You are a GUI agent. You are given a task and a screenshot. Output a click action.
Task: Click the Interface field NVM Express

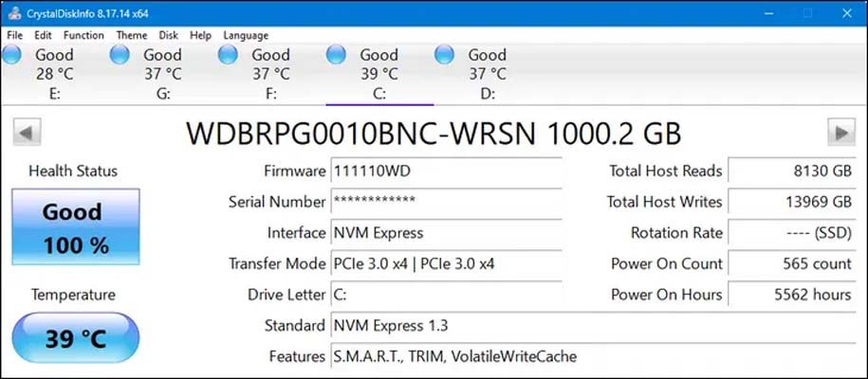[x=446, y=232]
